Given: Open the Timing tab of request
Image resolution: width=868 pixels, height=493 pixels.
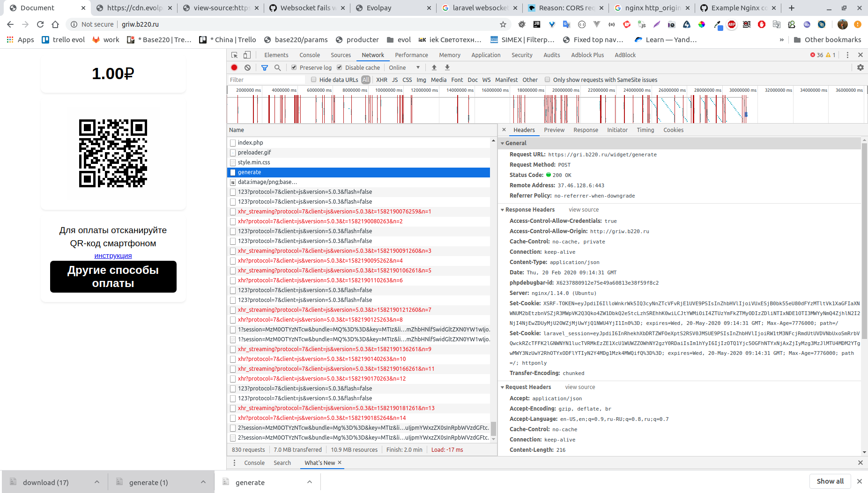Looking at the screenshot, I should [645, 130].
